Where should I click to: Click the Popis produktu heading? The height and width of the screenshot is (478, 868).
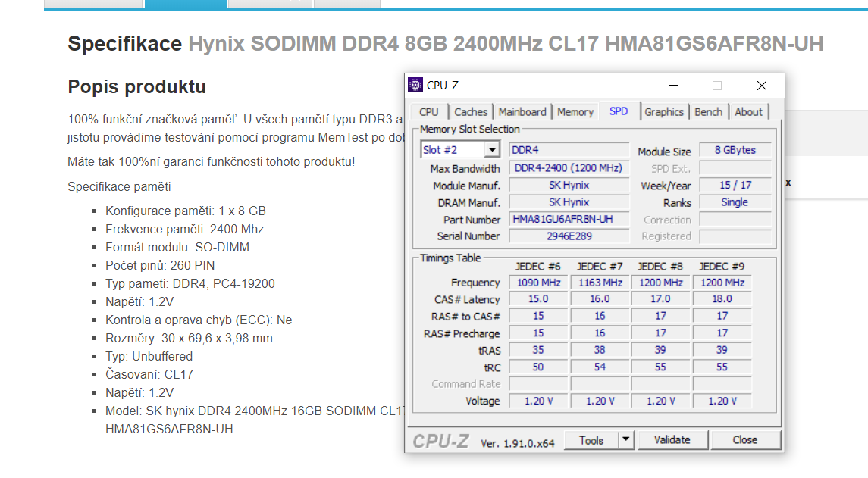(x=136, y=86)
